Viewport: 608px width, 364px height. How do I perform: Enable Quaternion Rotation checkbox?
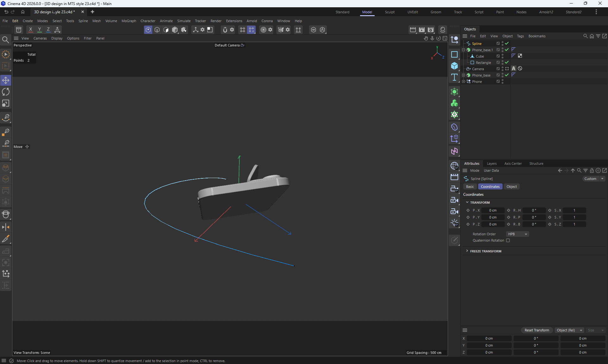(x=508, y=240)
